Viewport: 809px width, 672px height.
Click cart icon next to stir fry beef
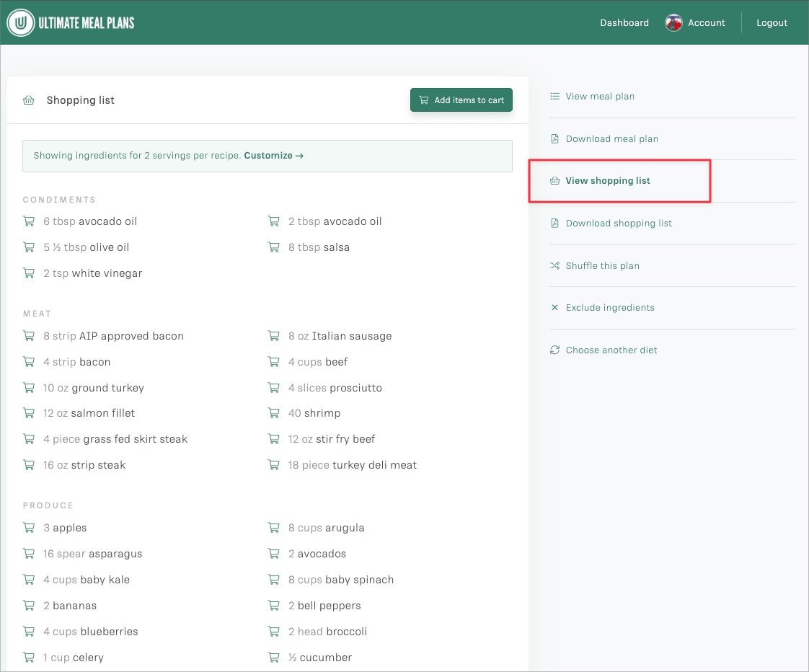273,439
